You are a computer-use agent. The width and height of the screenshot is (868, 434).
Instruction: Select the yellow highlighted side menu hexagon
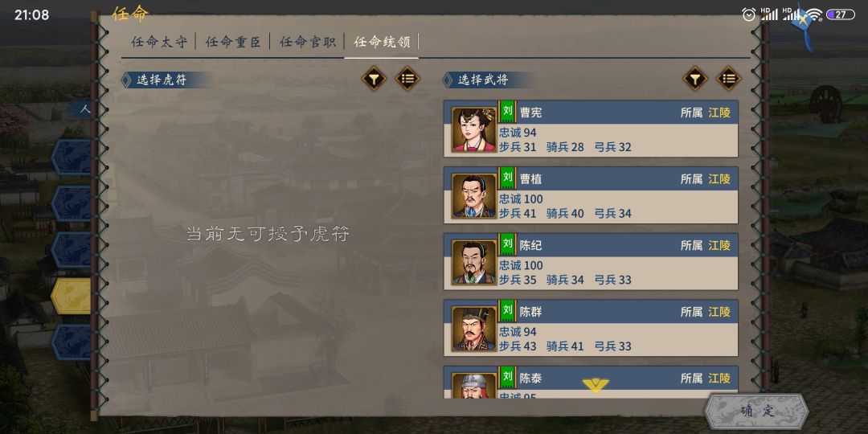click(x=72, y=296)
